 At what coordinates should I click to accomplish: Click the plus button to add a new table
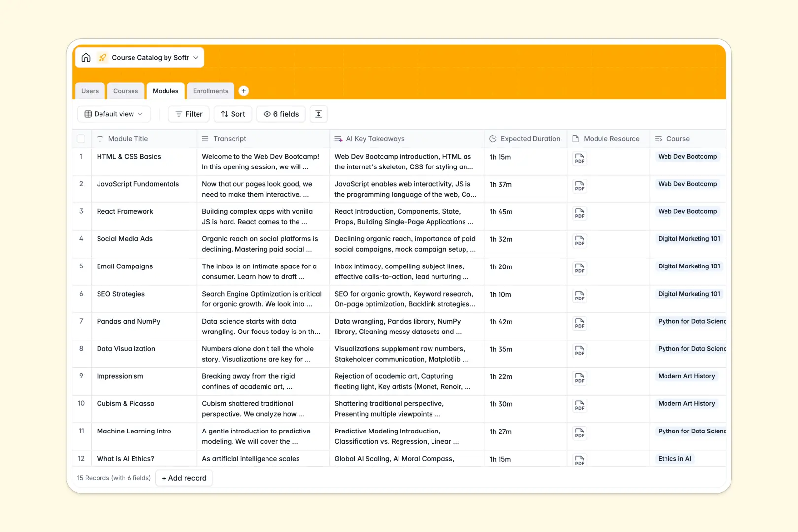(x=244, y=91)
